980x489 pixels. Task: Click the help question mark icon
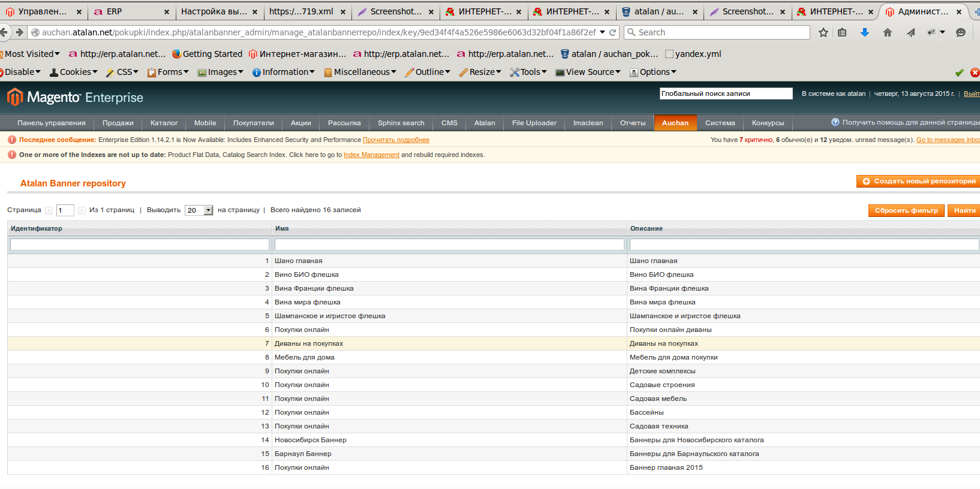pyautogui.click(x=835, y=122)
